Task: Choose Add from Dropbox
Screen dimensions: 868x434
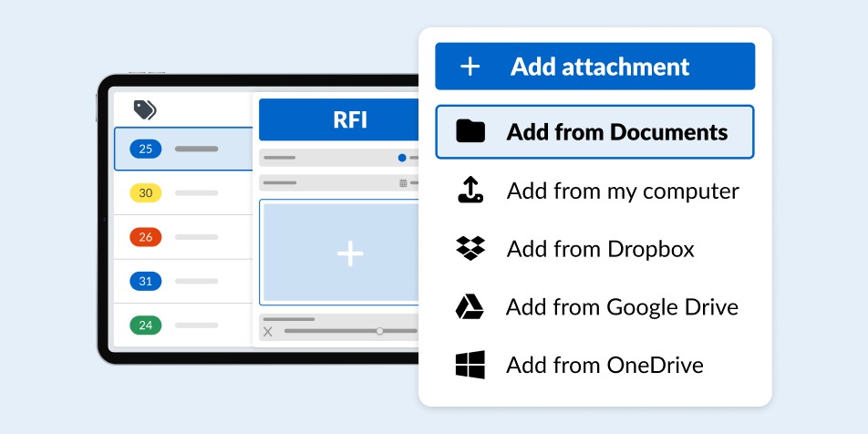Action: (600, 249)
